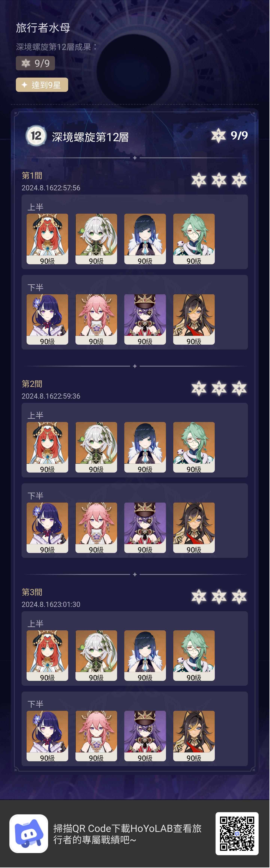This screenshot has height=868, width=270.
Task: Click the purple-haired character in Chamber 1 second half
Action: (47, 319)
